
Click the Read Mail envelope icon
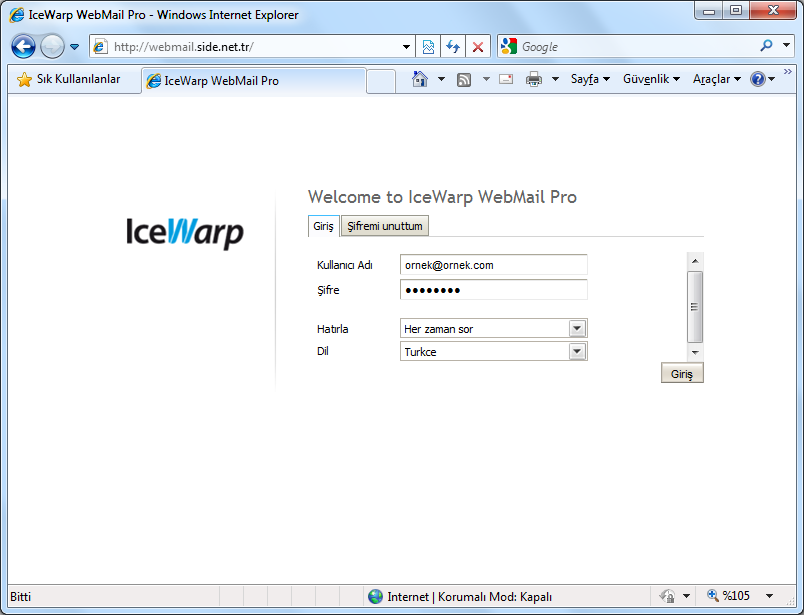pos(506,79)
